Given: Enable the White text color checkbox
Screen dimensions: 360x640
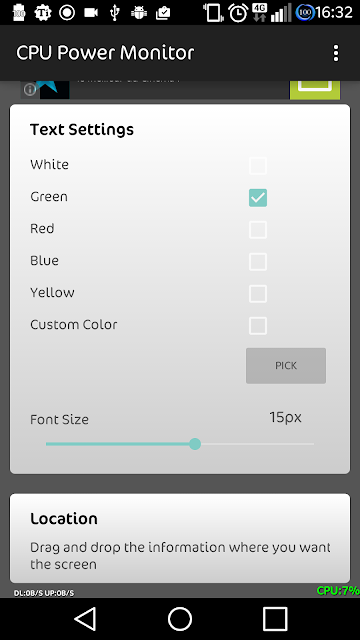Looking at the screenshot, I should [x=258, y=166].
